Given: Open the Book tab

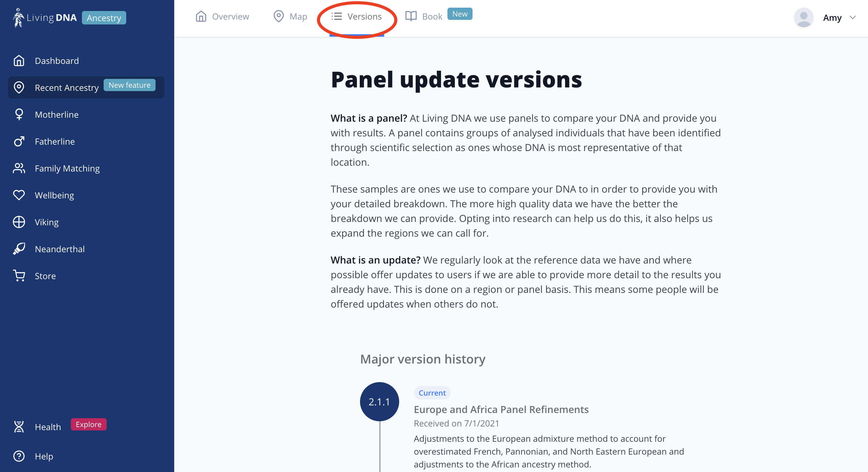Looking at the screenshot, I should point(424,17).
